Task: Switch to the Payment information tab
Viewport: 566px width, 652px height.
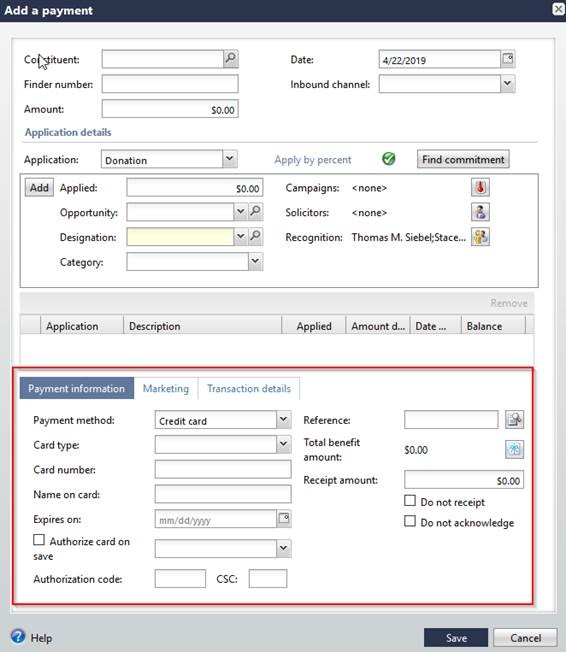Action: [77, 388]
